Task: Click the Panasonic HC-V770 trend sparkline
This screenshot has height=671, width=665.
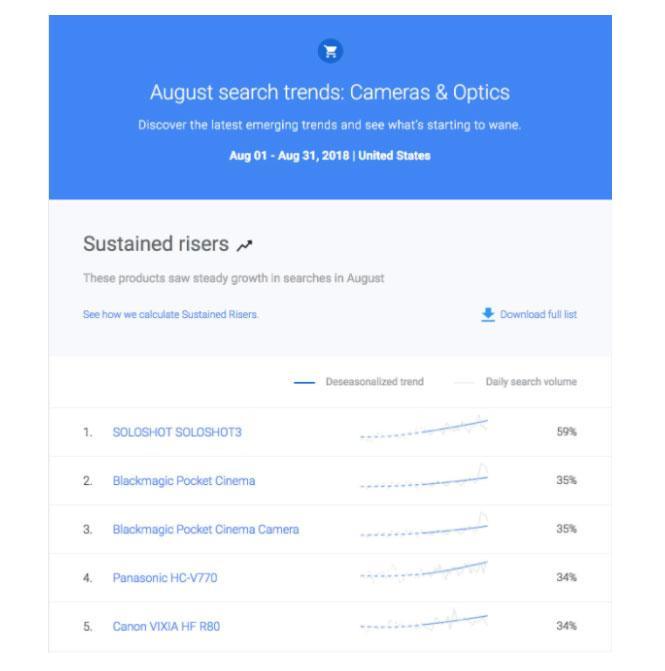Action: click(424, 572)
